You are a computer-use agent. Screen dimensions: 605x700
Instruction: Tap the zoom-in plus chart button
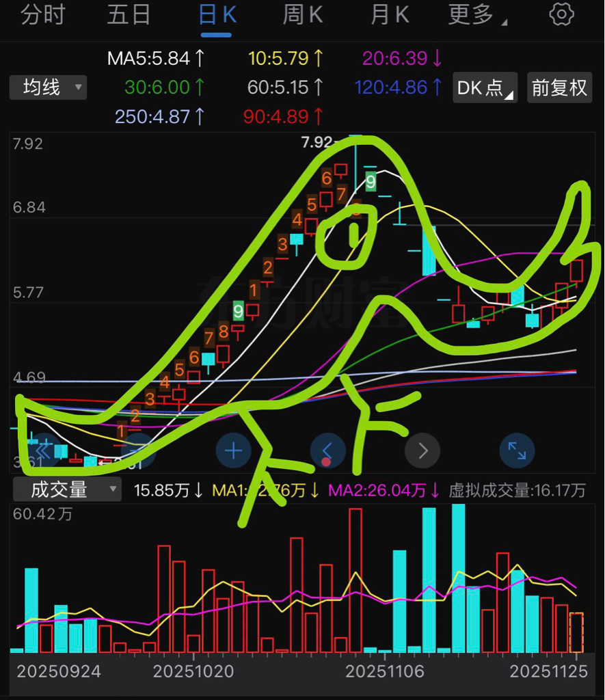tap(233, 451)
